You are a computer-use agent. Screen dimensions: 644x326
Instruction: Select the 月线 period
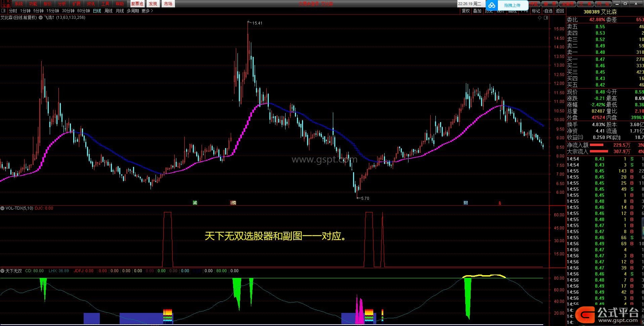click(120, 11)
